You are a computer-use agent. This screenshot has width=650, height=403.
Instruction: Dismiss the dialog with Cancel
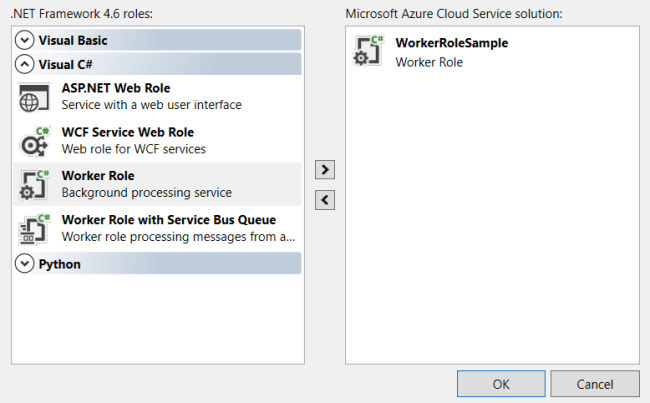click(x=595, y=384)
